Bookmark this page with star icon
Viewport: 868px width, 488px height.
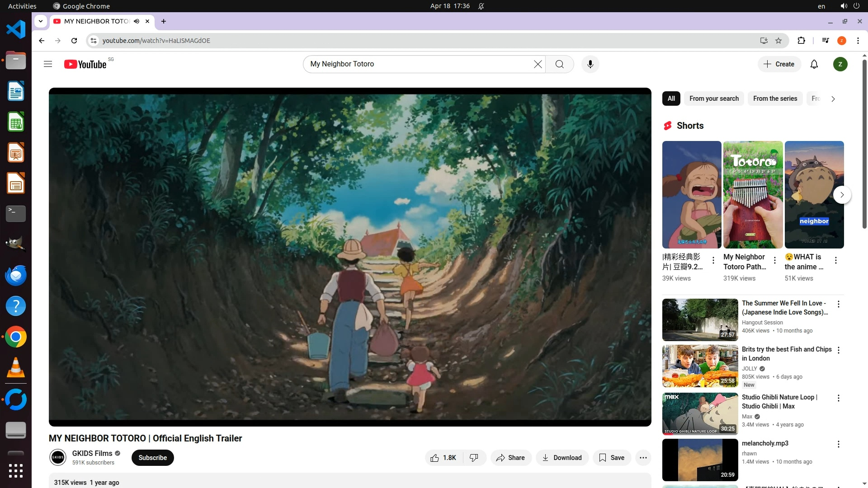click(x=778, y=41)
